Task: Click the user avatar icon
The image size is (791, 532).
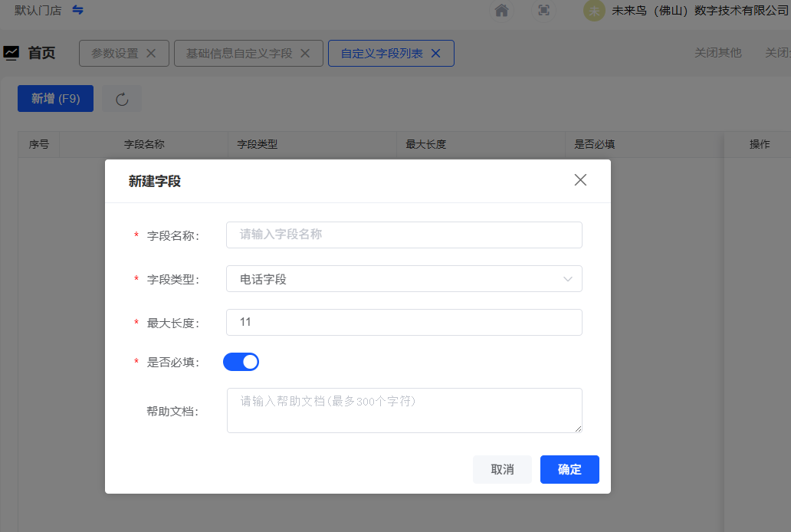Action: pos(594,11)
